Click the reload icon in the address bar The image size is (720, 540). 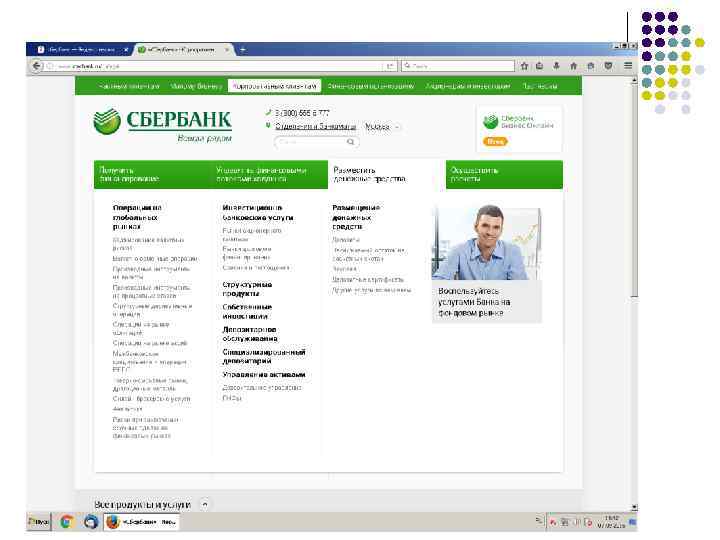coord(390,66)
